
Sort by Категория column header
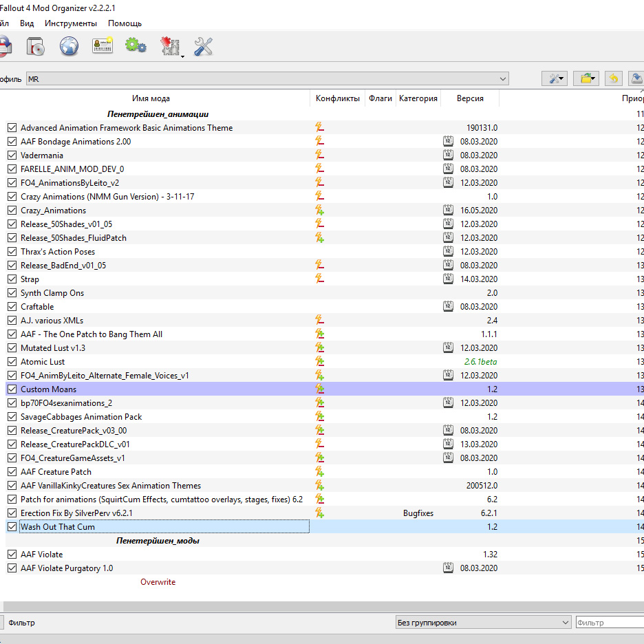(418, 98)
